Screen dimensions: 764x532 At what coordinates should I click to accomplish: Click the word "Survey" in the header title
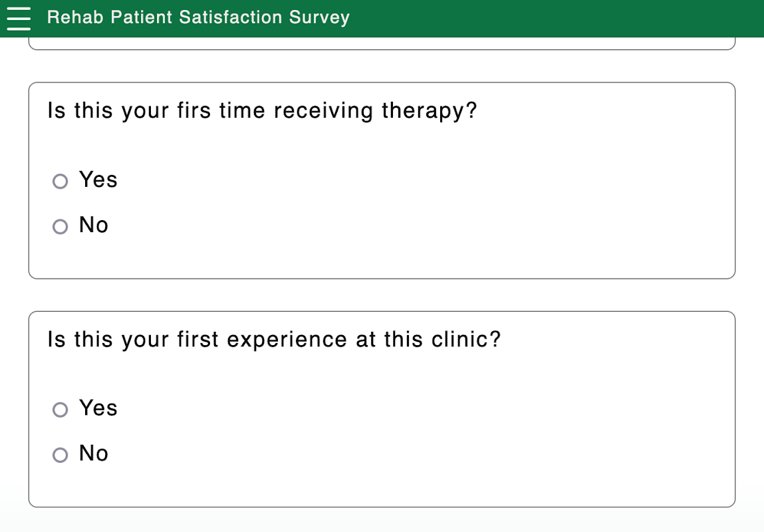[x=319, y=18]
